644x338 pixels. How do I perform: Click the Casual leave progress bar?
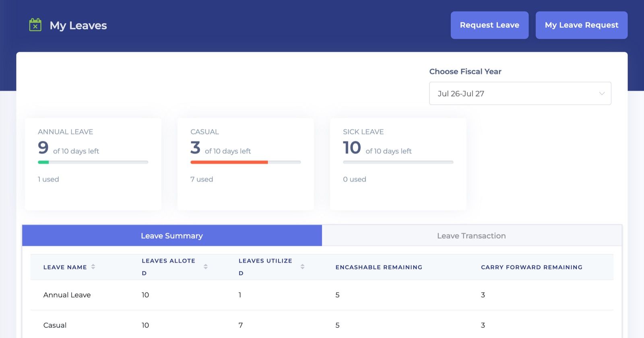point(246,162)
